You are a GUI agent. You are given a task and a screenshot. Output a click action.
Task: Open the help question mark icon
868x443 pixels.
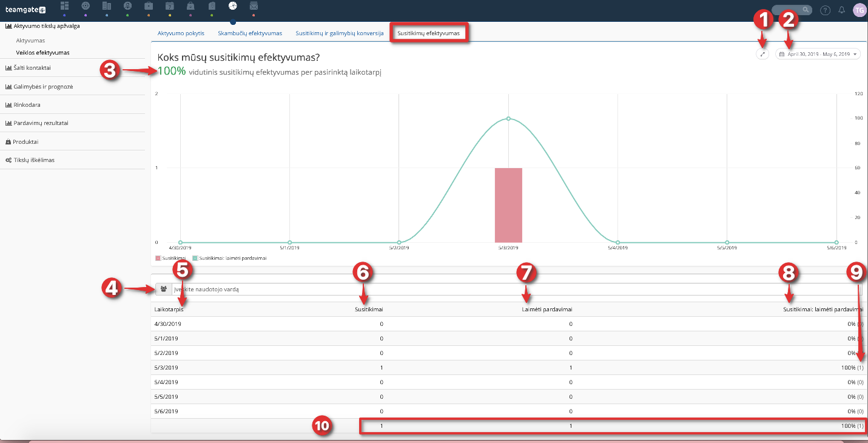[x=825, y=10]
